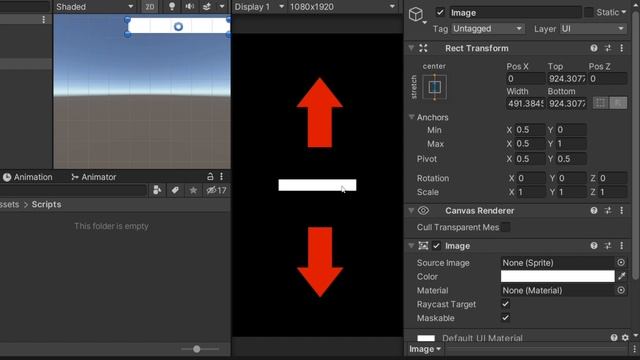Switch to the Animator tab

click(93, 177)
